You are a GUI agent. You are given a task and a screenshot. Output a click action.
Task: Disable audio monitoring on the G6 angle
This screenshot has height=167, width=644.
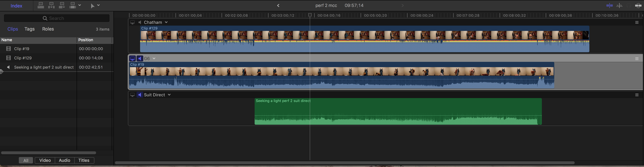[x=140, y=59]
